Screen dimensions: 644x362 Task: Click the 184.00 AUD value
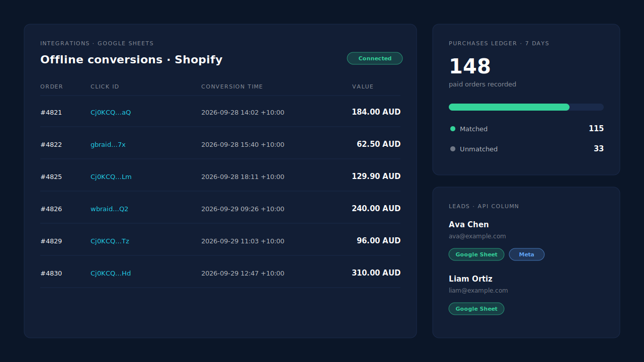coord(376,112)
